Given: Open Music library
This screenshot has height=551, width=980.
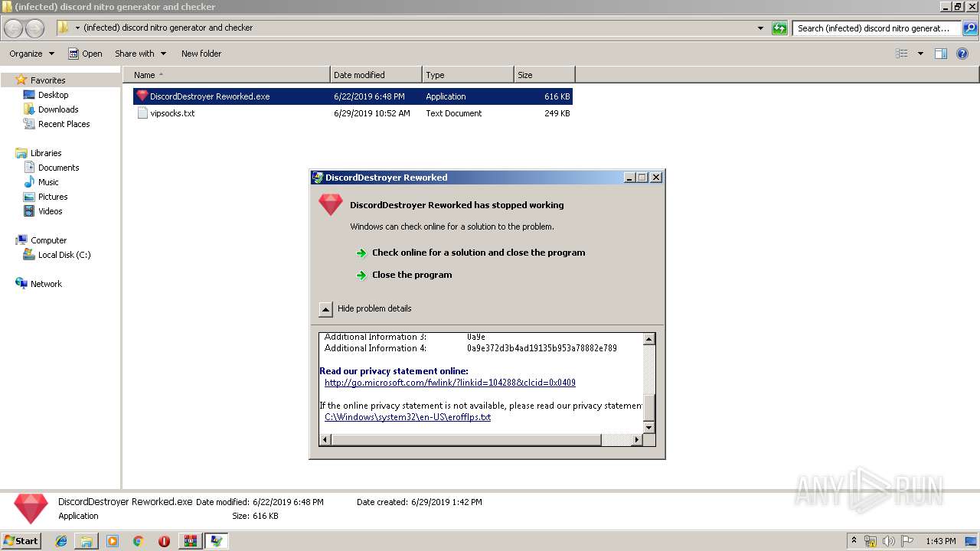Looking at the screenshot, I should pyautogui.click(x=48, y=182).
